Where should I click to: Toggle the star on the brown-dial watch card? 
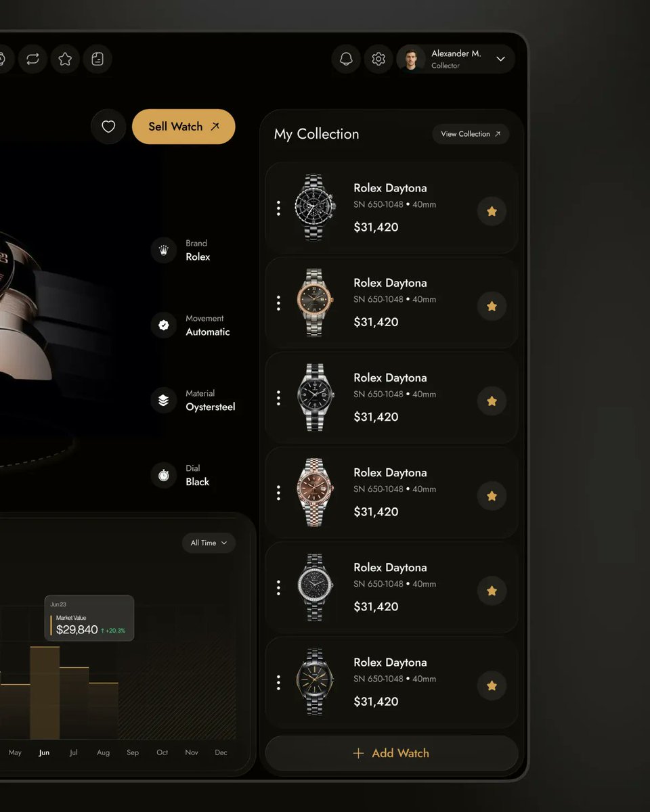492,495
